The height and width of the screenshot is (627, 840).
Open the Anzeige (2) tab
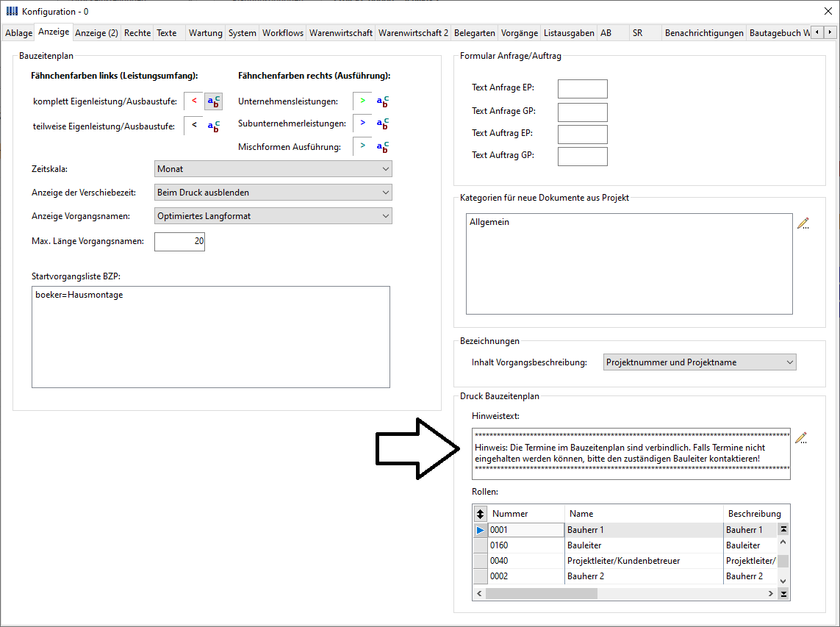click(96, 33)
